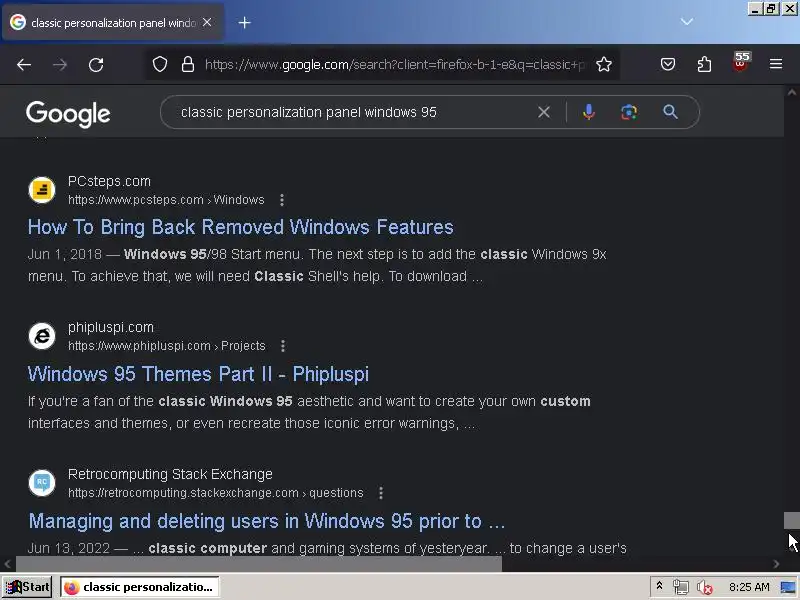The width and height of the screenshot is (800, 600).
Task: Click the PCsteps.com favicon
Action: coord(42,190)
